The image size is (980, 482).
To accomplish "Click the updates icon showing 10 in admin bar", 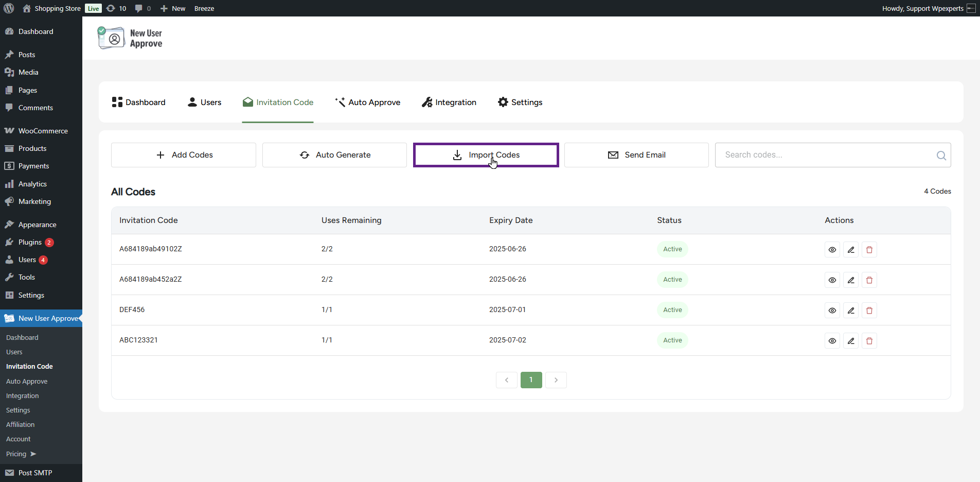I will [116, 8].
